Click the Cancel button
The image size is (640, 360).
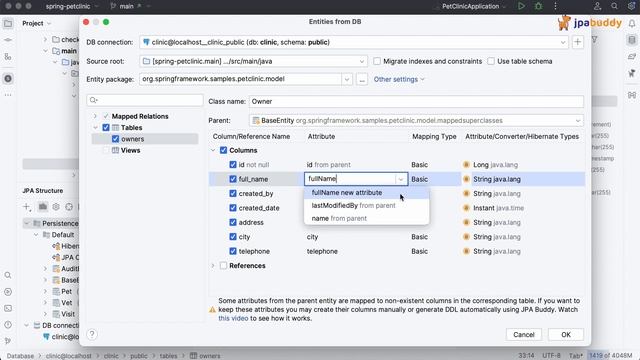pyautogui.click(x=524, y=335)
